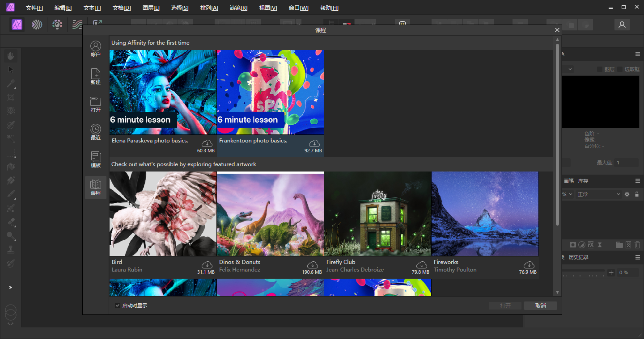
Task: Switch to the Photo Persona icon
Action: click(x=17, y=25)
